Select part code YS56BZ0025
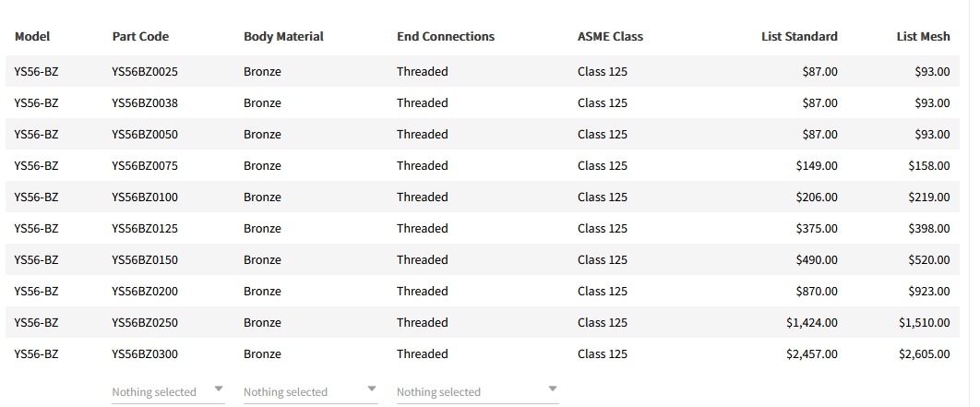The image size is (980, 407). coord(145,72)
